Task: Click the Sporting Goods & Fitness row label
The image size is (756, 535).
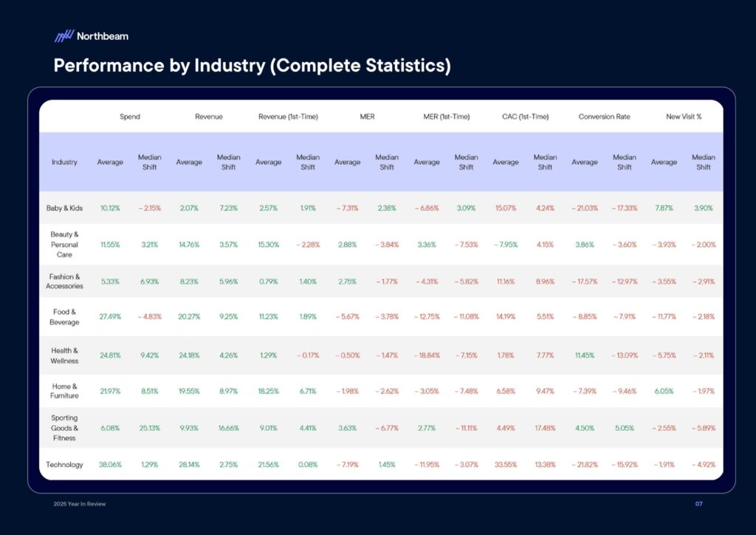Action: [64, 426]
